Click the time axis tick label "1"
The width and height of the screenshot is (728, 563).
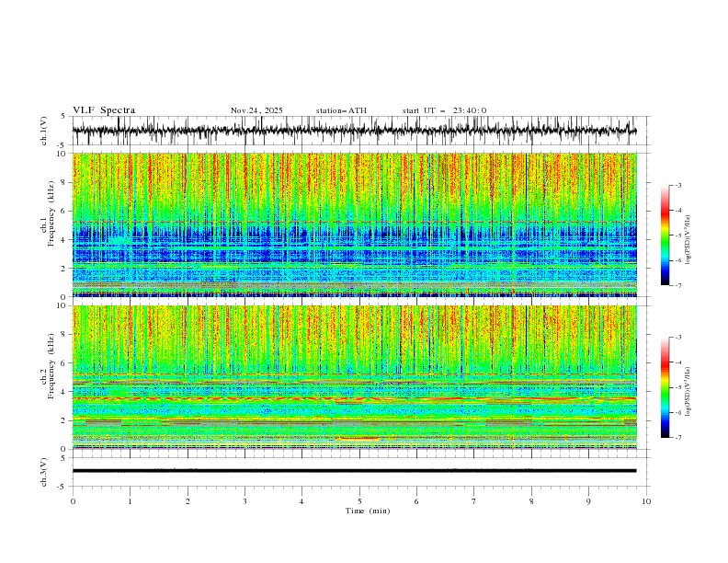pos(130,501)
